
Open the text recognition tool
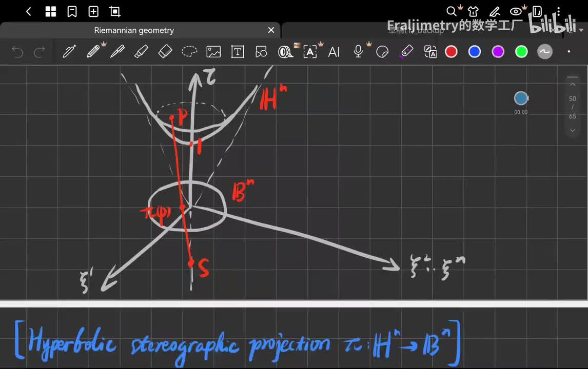(310, 52)
